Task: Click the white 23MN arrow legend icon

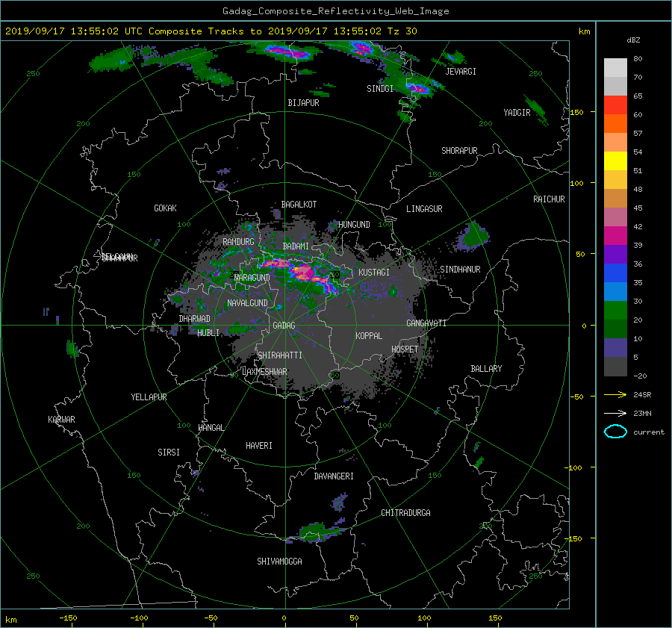Action: pos(615,413)
